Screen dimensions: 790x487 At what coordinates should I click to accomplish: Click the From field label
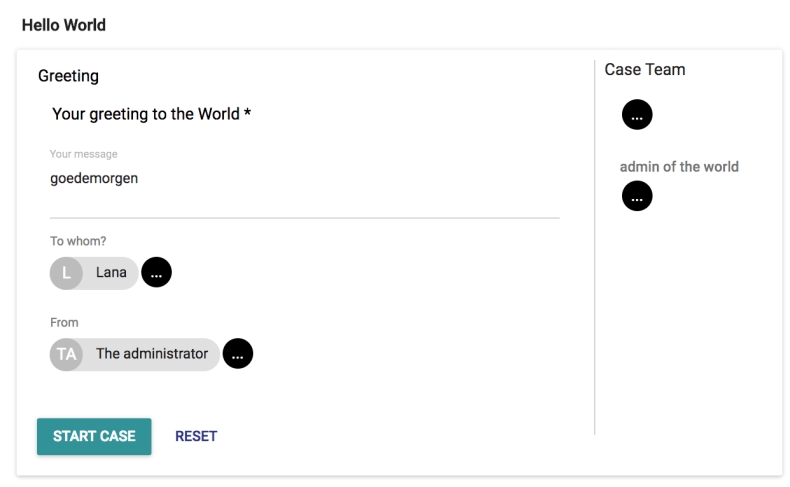click(64, 322)
